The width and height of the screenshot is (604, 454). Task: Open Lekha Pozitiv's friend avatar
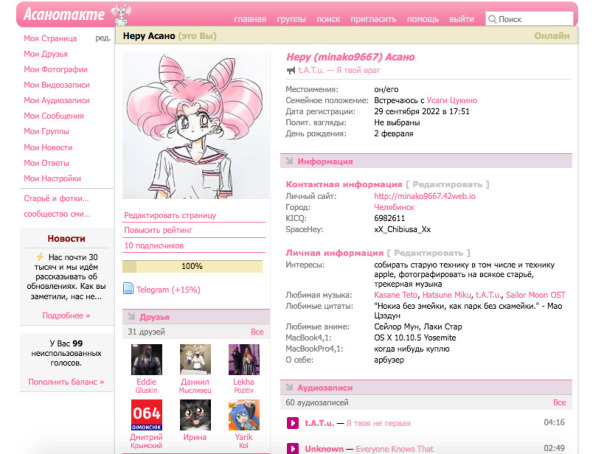(244, 359)
